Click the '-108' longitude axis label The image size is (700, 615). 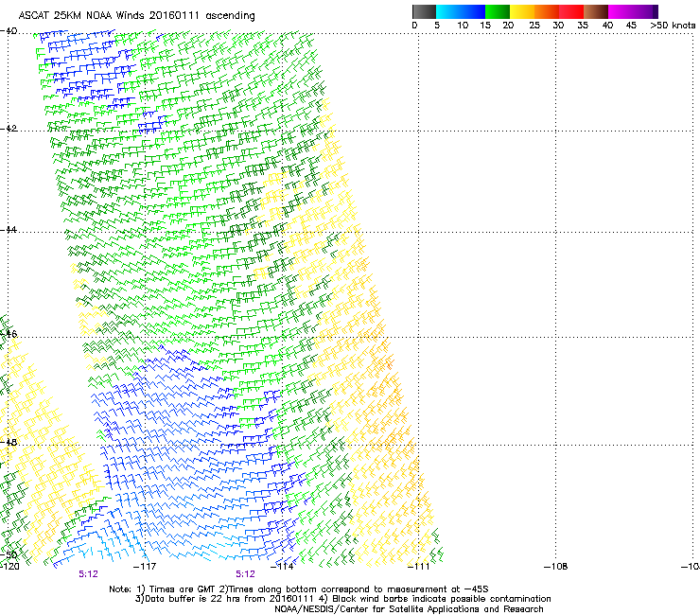[556, 567]
